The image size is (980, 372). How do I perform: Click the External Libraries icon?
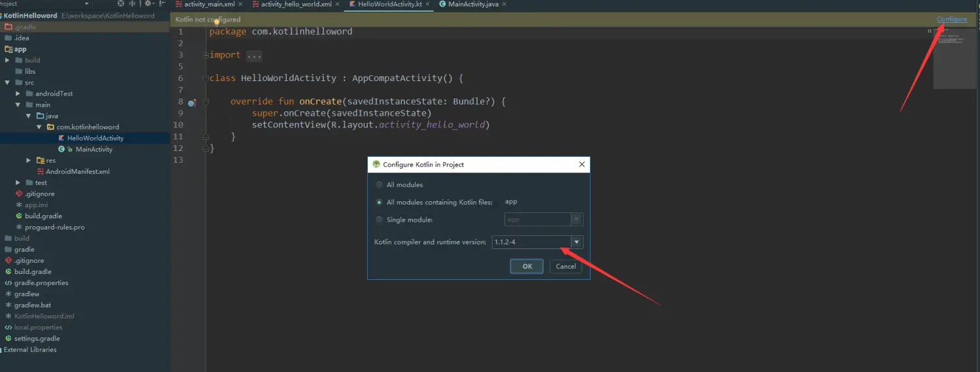pos(2,350)
